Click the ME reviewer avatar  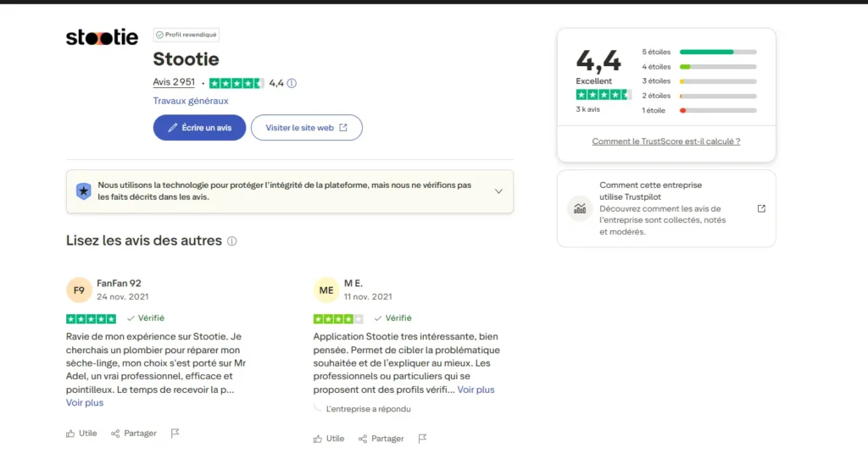(x=326, y=290)
